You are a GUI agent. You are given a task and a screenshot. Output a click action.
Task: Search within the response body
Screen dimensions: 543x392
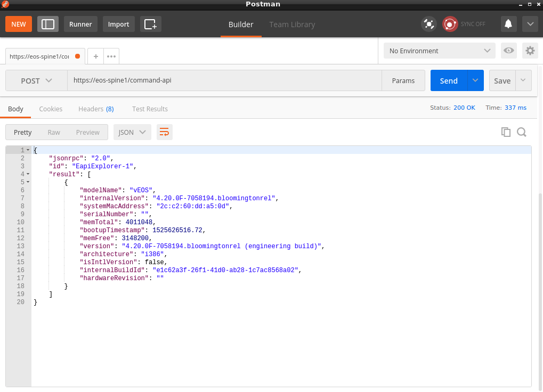(522, 132)
